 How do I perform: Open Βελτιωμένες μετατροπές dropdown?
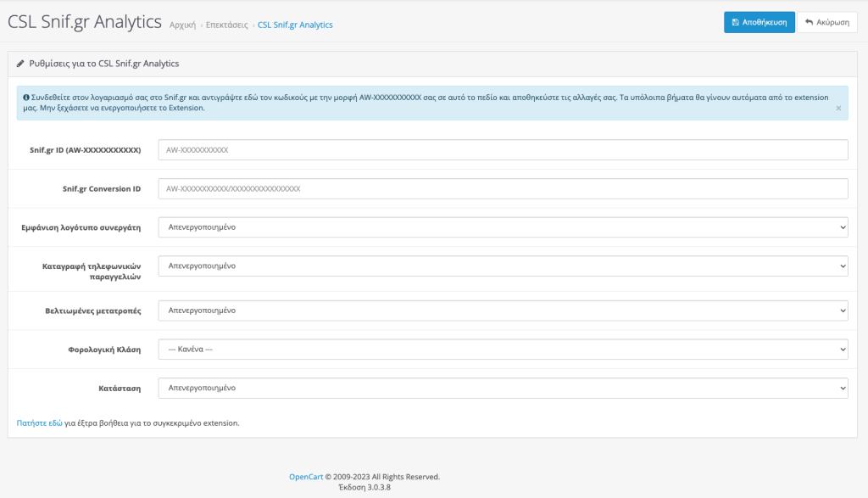[x=503, y=311]
